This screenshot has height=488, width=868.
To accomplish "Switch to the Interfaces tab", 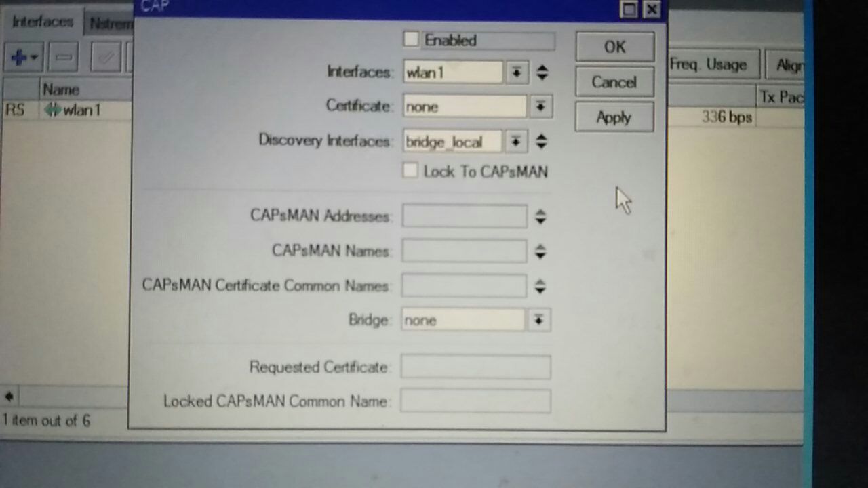I will click(42, 22).
